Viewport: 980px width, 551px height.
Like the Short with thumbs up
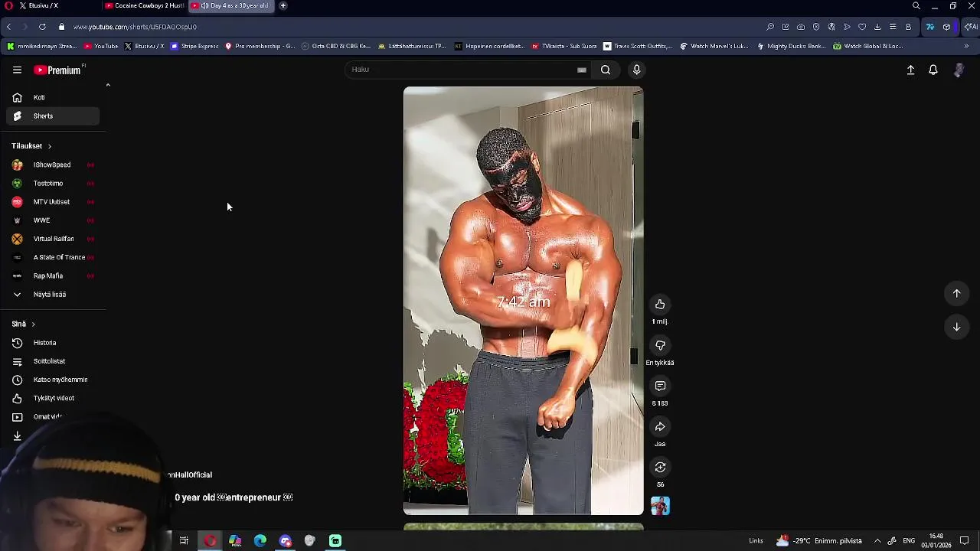point(660,305)
